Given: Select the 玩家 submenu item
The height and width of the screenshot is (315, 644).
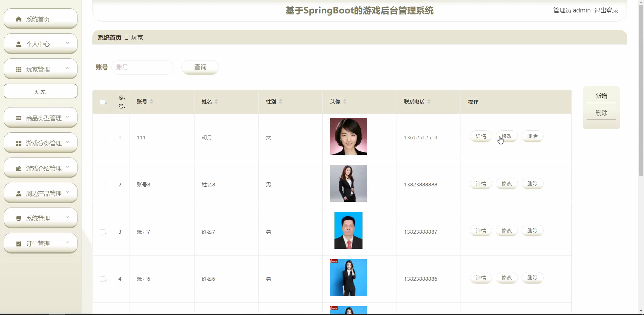Looking at the screenshot, I should coord(41,91).
